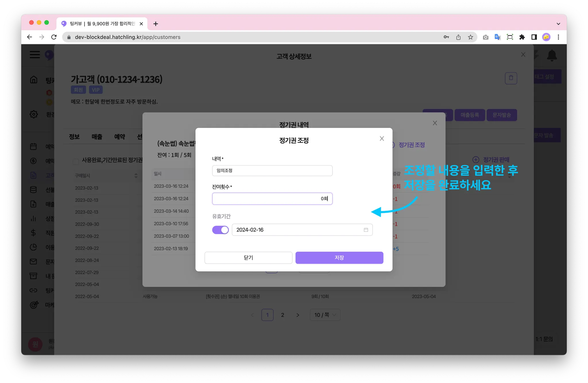
Task: Sort by 구매일시 column arrows
Action: (x=136, y=176)
